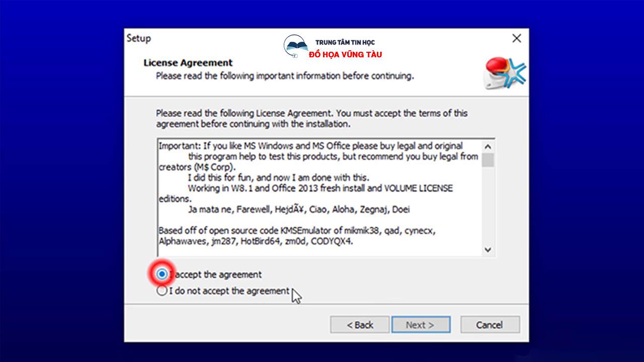Cancel the setup installation
644x362 pixels.
click(490, 325)
